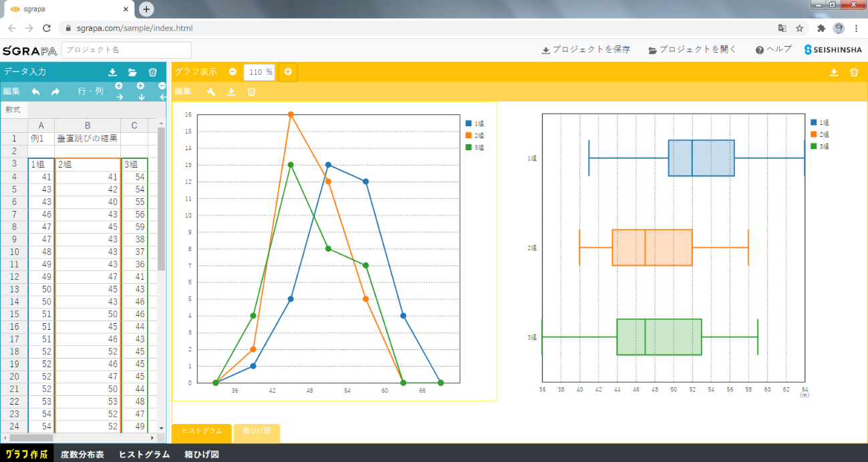
Task: Click プロジェクトを保存 to save the project
Action: pyautogui.click(x=585, y=50)
